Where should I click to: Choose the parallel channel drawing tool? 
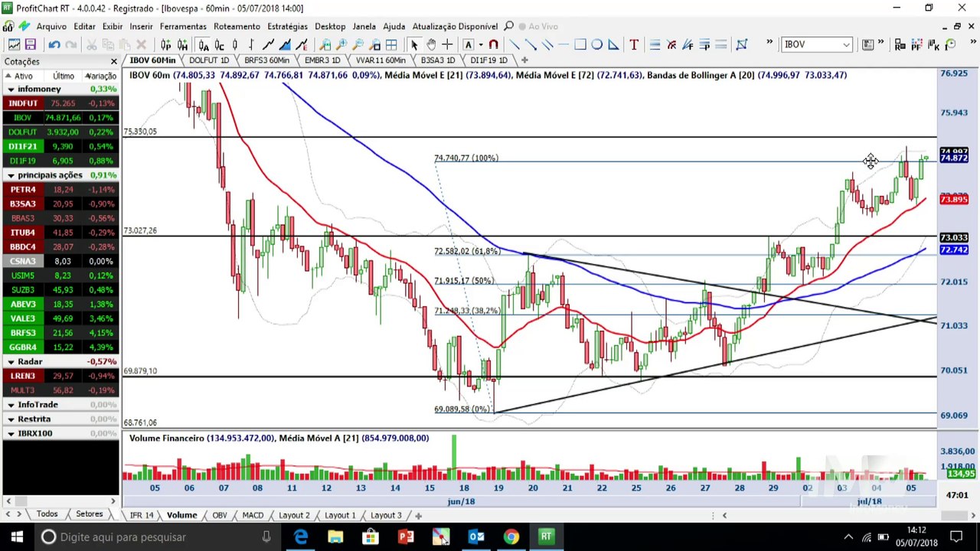coord(547,45)
